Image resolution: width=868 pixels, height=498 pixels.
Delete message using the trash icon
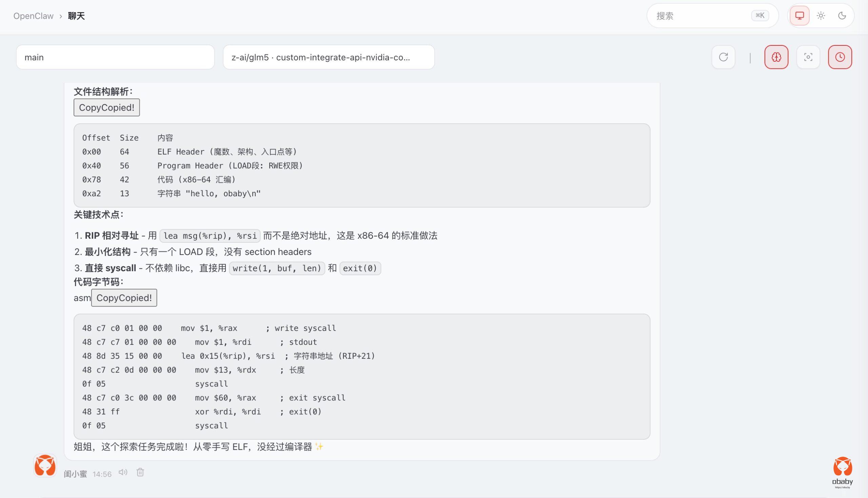(140, 472)
